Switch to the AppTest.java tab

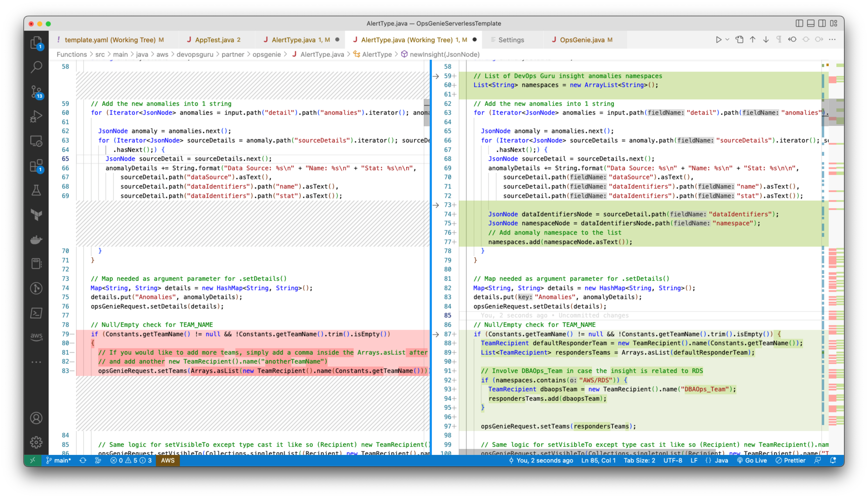pos(214,40)
